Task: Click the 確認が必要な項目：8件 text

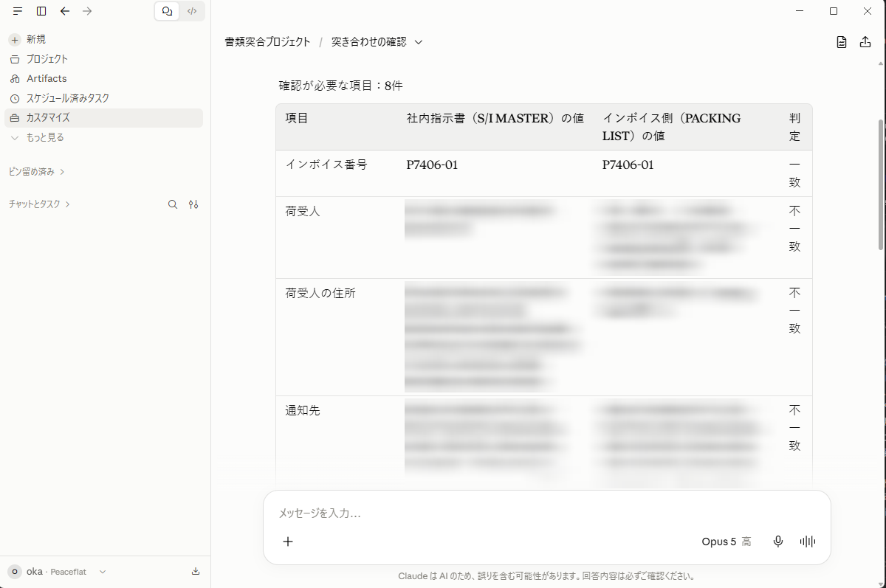Action: pyautogui.click(x=340, y=86)
